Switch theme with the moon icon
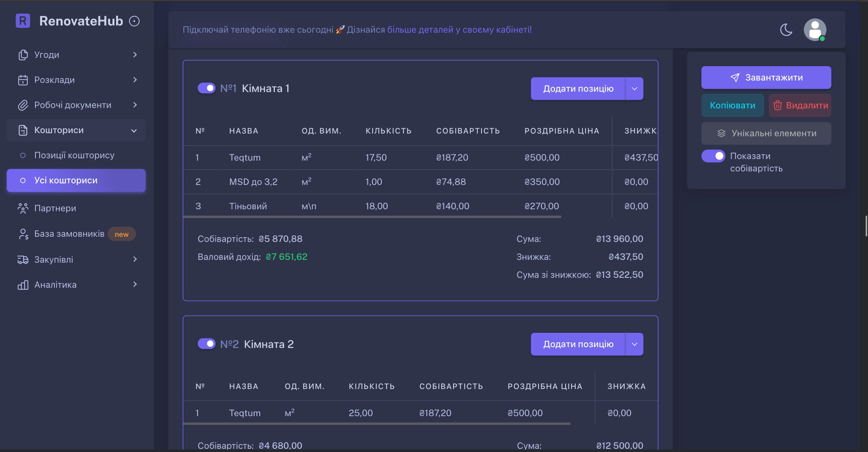Screen dimensions: 868x452 786,29
